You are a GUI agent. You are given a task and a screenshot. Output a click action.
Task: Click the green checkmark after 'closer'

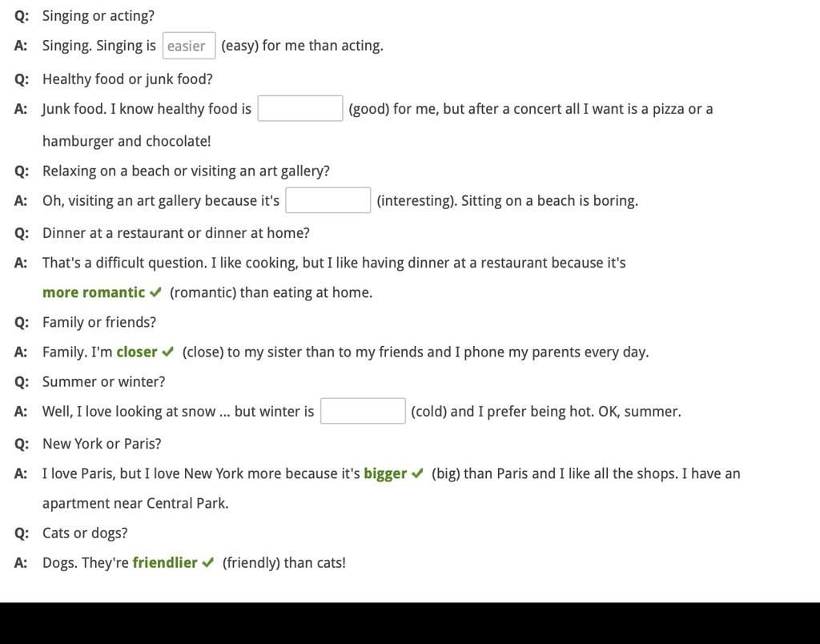pyautogui.click(x=168, y=352)
